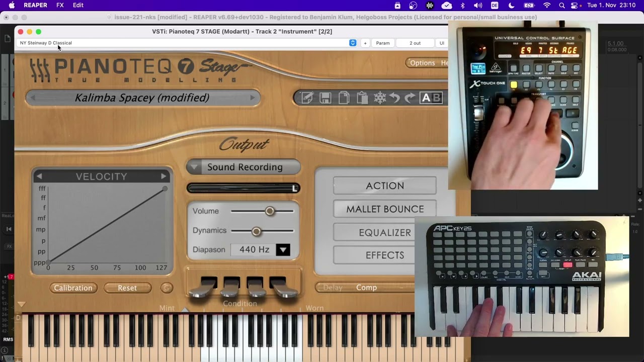This screenshot has height=362, width=644.
Task: Undo with the left curved arrow
Action: (395, 98)
